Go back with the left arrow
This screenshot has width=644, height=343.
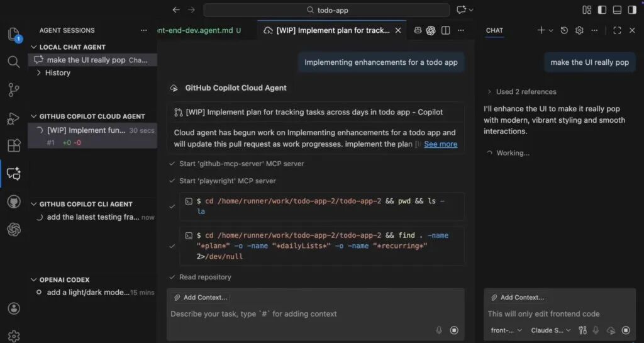(176, 10)
